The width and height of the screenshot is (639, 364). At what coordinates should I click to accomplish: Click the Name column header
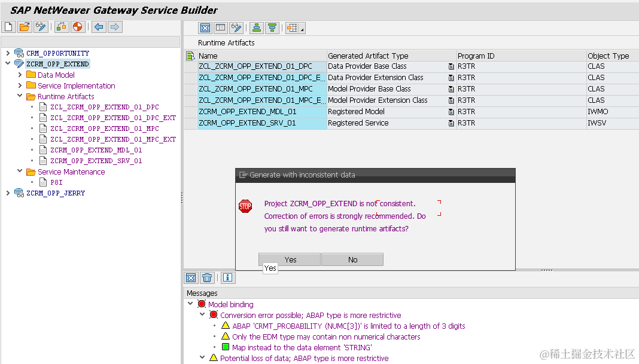262,56
